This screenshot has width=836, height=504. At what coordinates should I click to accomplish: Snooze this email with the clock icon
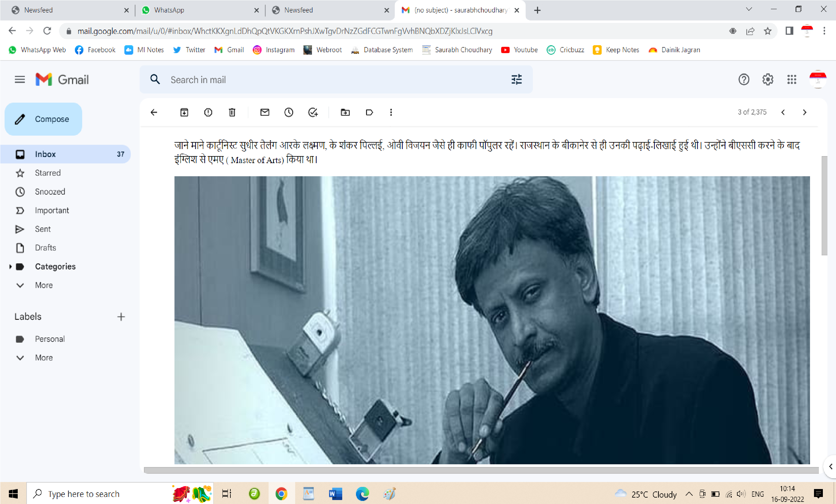[x=289, y=112]
